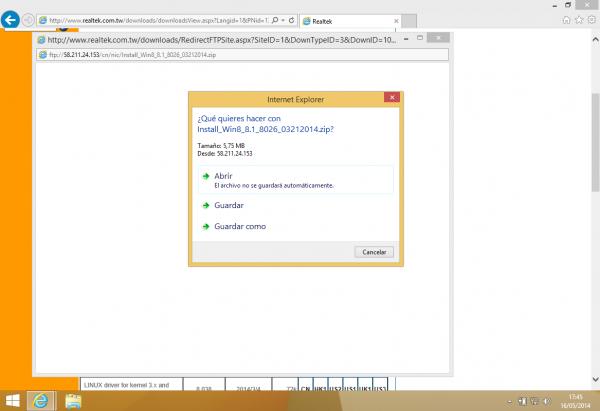Open a new blank tab
This screenshot has height=411, width=600.
coord(409,21)
